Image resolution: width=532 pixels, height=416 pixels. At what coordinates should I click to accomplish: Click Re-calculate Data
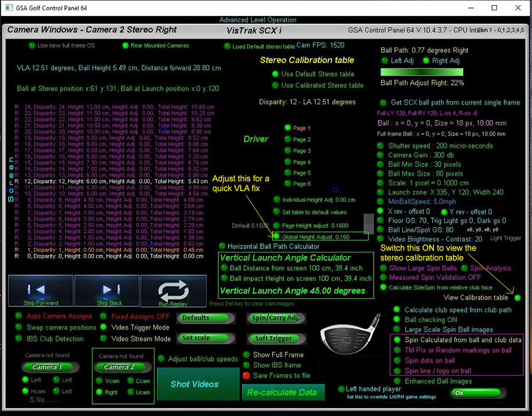click(282, 392)
